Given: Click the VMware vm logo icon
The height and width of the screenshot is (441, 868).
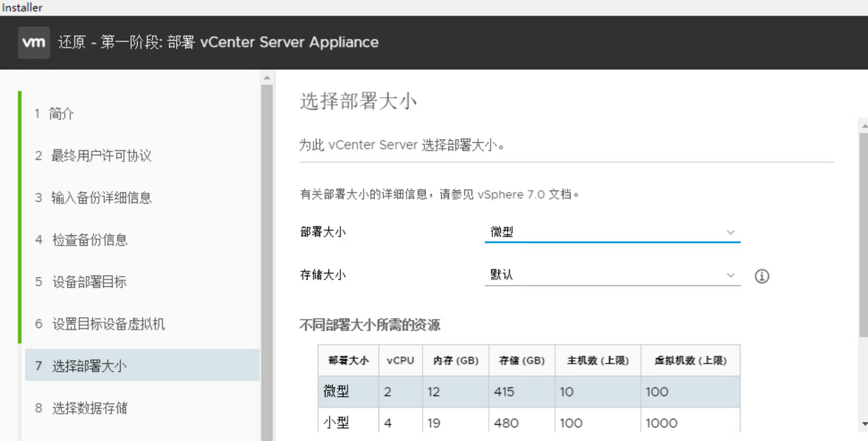Looking at the screenshot, I should 34,43.
